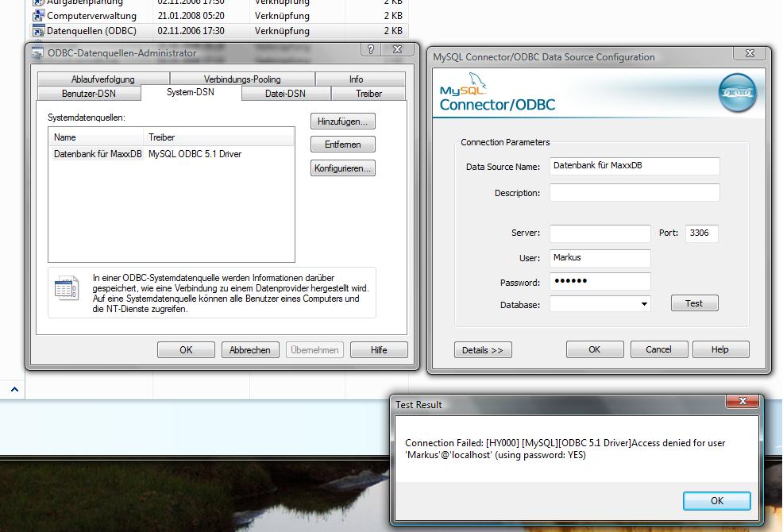Click the Übernehmen button
This screenshot has height=532, width=783.
[x=314, y=349]
